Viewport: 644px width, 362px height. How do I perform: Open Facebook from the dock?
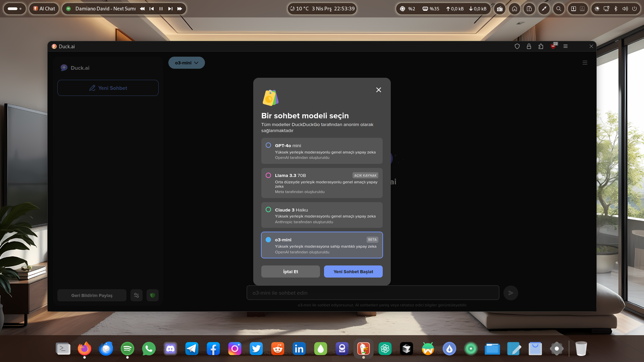point(213,349)
